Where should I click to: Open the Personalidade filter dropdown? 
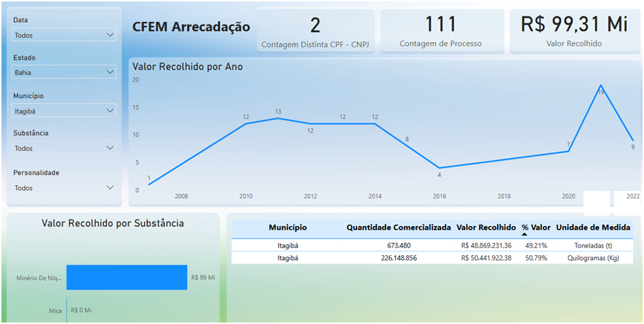click(x=64, y=188)
